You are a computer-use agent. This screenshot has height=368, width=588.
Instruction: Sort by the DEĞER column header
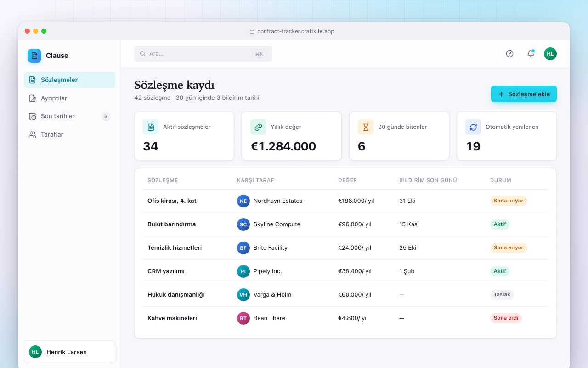click(x=348, y=180)
